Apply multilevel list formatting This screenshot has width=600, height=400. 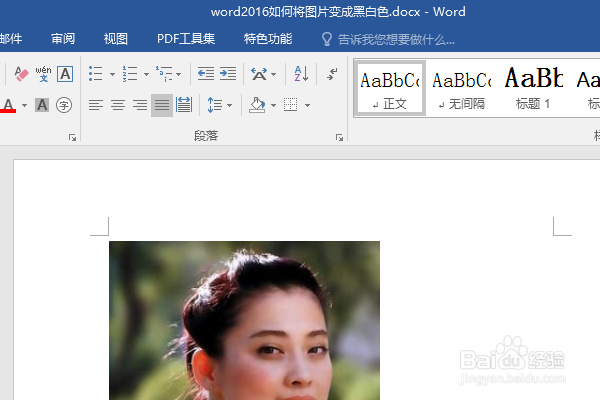point(164,73)
